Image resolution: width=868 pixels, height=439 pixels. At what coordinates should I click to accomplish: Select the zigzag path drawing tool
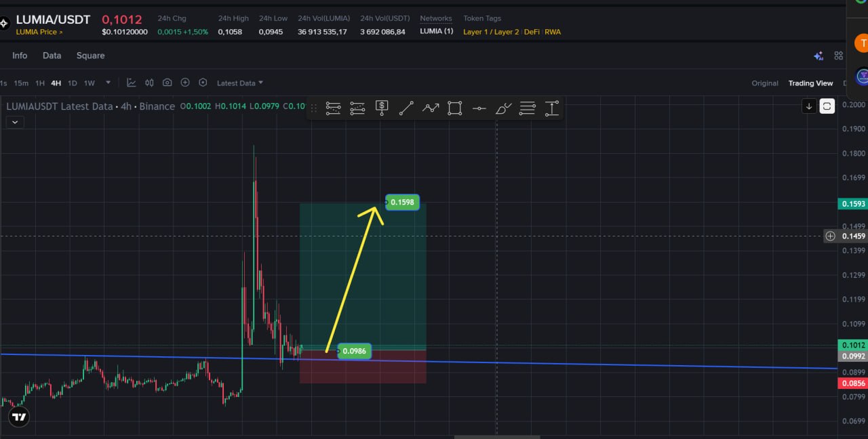431,108
